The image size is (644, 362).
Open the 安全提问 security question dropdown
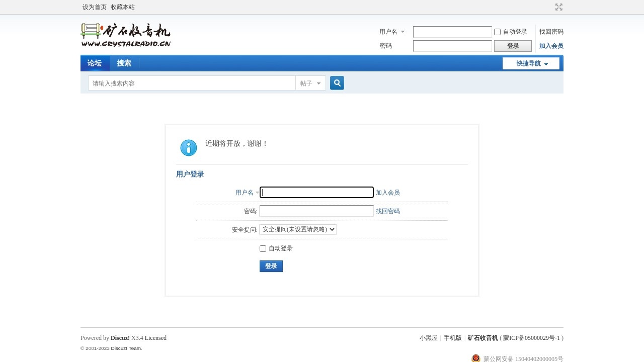coord(298,229)
